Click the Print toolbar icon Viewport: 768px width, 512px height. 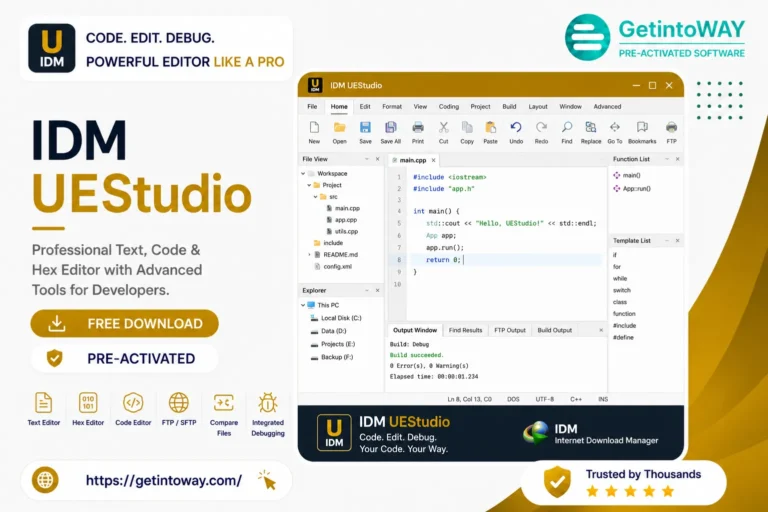tap(418, 127)
